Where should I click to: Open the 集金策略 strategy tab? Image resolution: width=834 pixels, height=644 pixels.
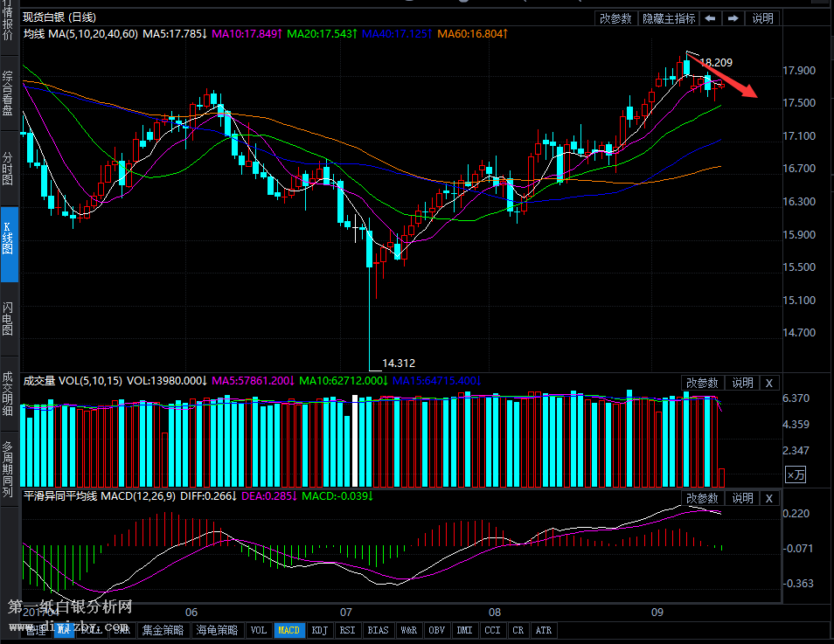pos(163,630)
